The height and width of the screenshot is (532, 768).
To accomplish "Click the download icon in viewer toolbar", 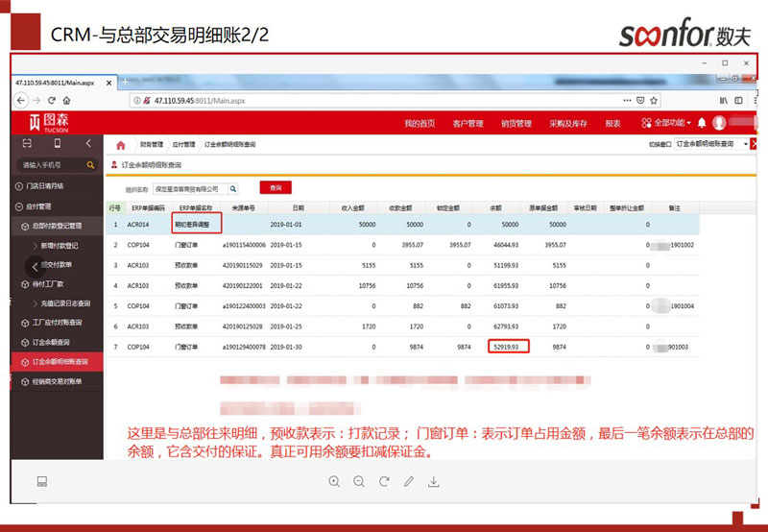I will (x=434, y=481).
